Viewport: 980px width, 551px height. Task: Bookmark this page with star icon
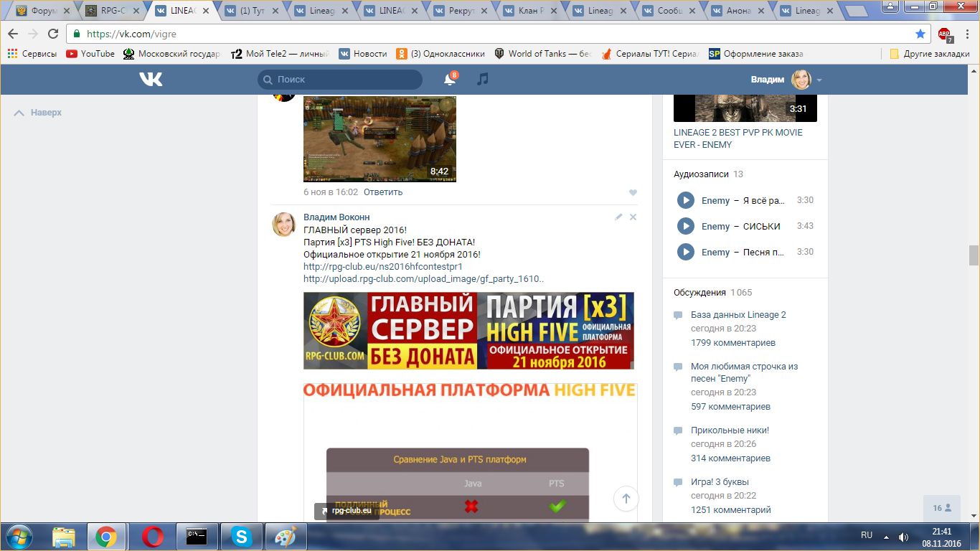click(920, 34)
